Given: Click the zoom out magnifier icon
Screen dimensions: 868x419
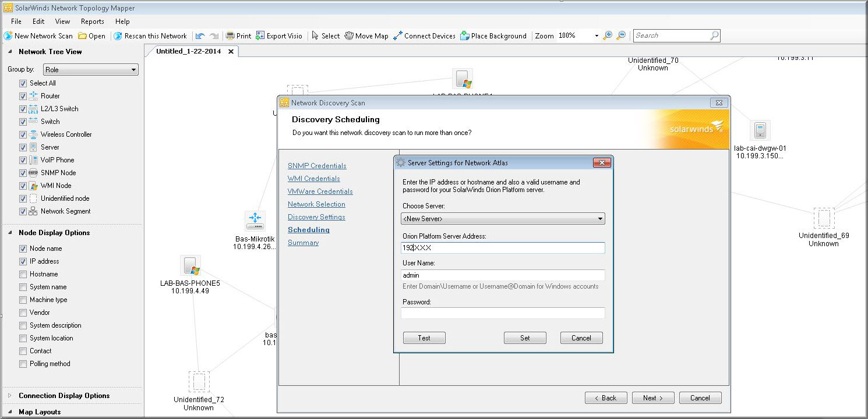Looking at the screenshot, I should (x=621, y=35).
